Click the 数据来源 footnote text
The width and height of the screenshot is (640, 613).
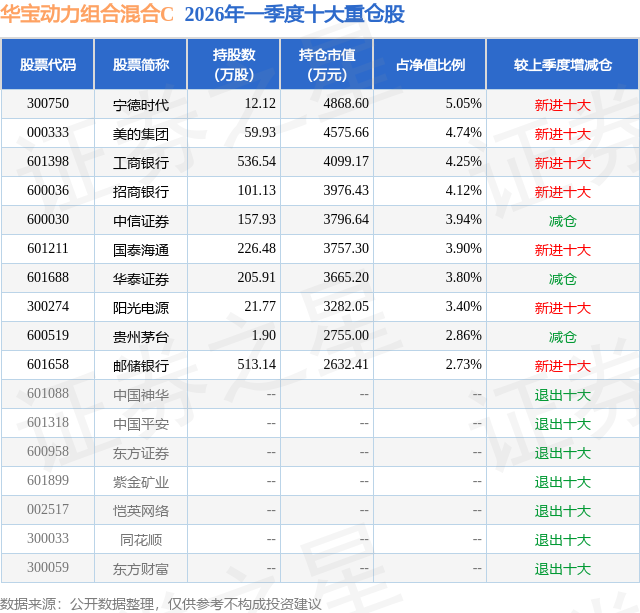tap(161, 604)
